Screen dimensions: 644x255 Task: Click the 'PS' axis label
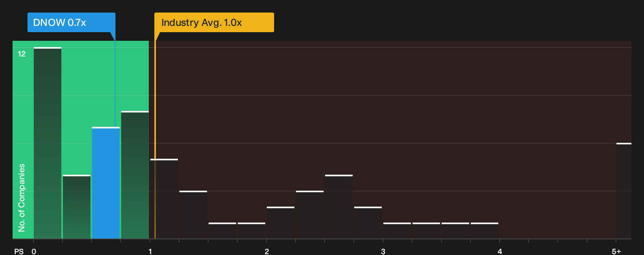pos(19,251)
